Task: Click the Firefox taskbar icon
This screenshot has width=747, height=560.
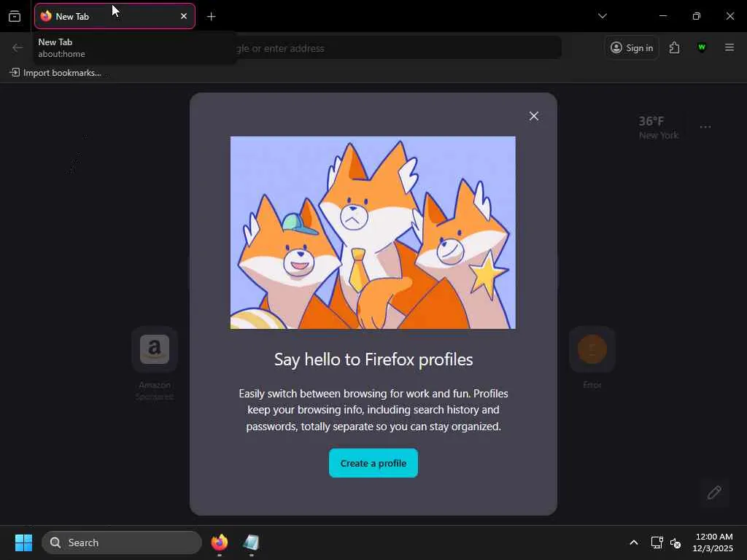Action: [x=220, y=542]
